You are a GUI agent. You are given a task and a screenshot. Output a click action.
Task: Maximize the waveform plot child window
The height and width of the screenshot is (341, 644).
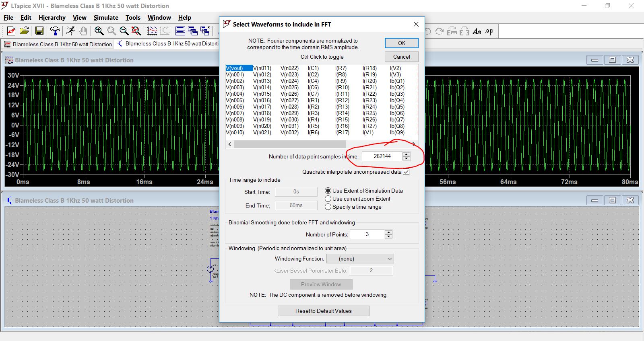coord(612,60)
